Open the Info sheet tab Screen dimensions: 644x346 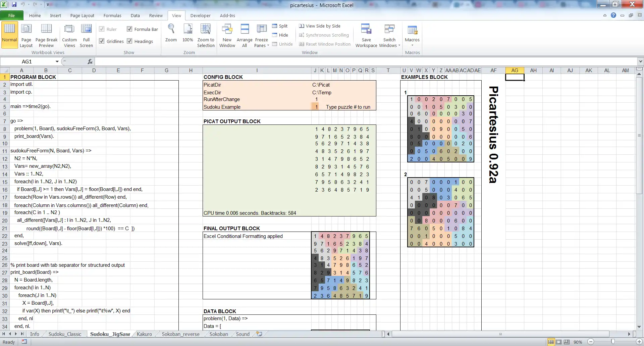pos(35,334)
